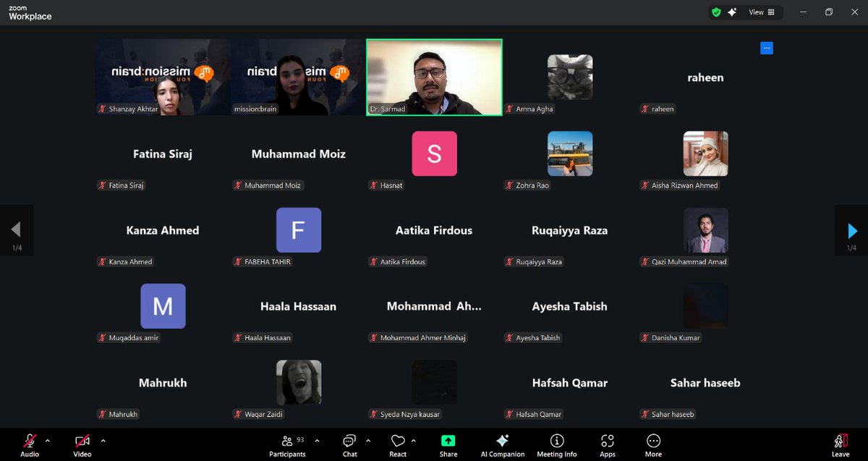The width and height of the screenshot is (868, 461).
Task: Open the Chat panel
Action: (350, 445)
